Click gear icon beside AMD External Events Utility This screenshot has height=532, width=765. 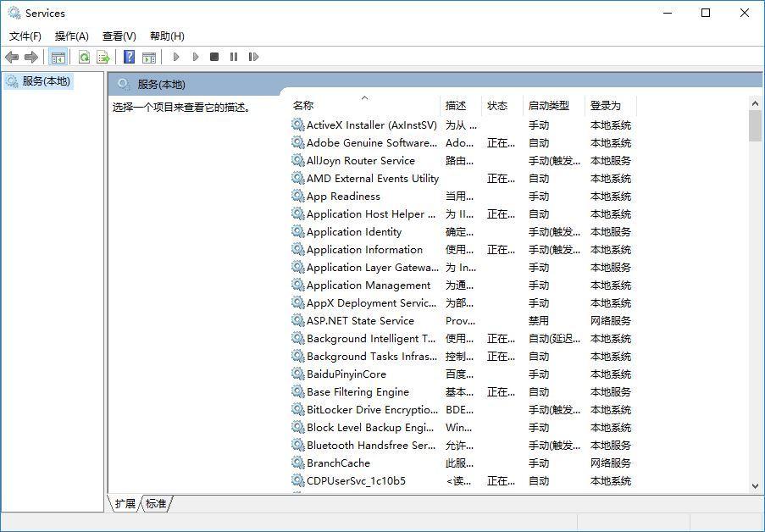[298, 178]
